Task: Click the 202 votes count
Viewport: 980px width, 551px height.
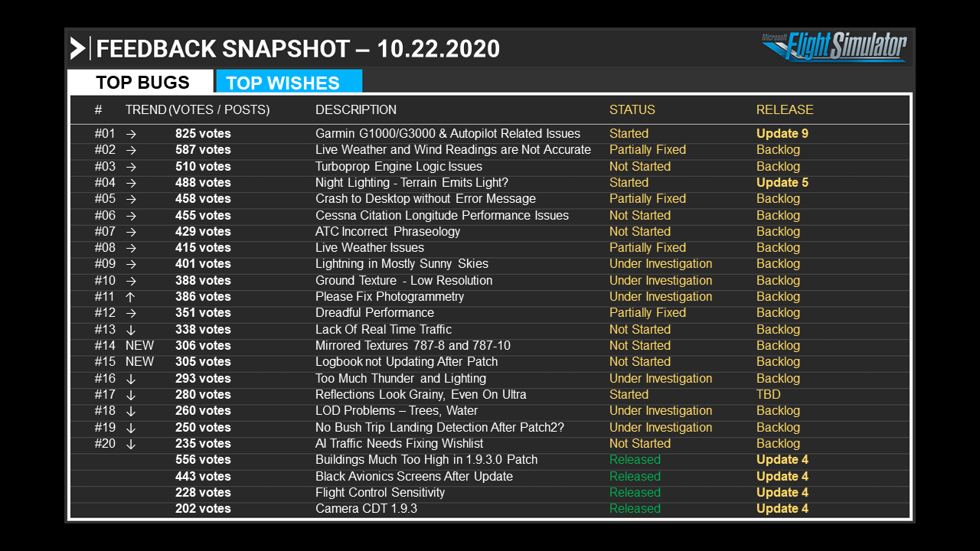Action: tap(203, 508)
